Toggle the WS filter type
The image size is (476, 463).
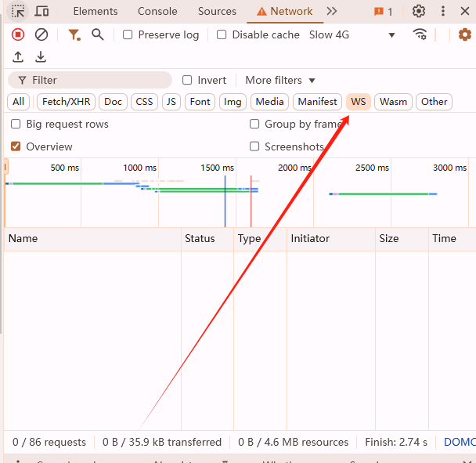tap(359, 102)
